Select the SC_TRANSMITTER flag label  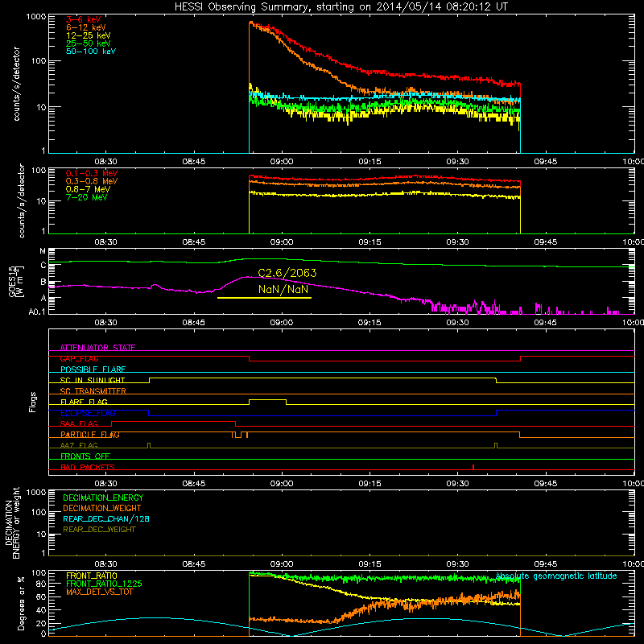point(93,391)
